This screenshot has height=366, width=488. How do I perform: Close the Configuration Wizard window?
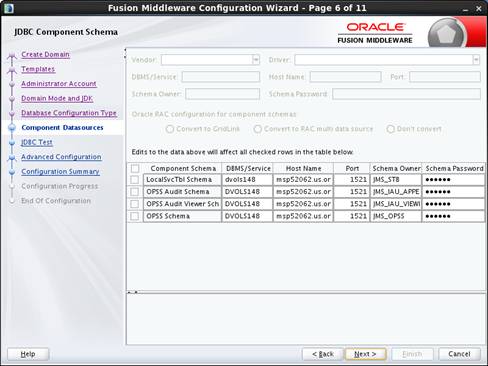[479, 9]
